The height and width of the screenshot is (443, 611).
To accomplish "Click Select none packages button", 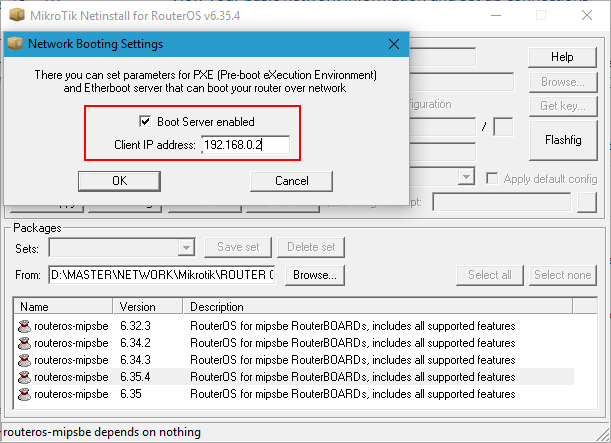I will tap(563, 275).
